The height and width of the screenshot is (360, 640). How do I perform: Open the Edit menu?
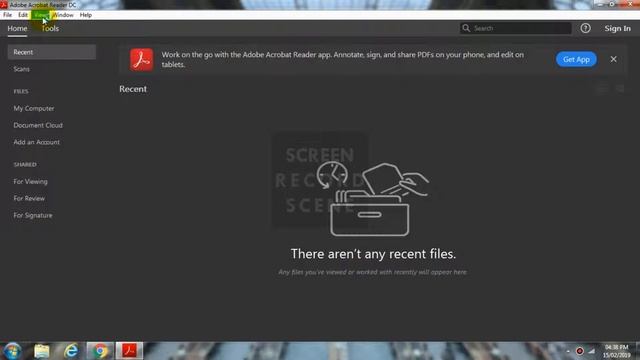coord(23,15)
